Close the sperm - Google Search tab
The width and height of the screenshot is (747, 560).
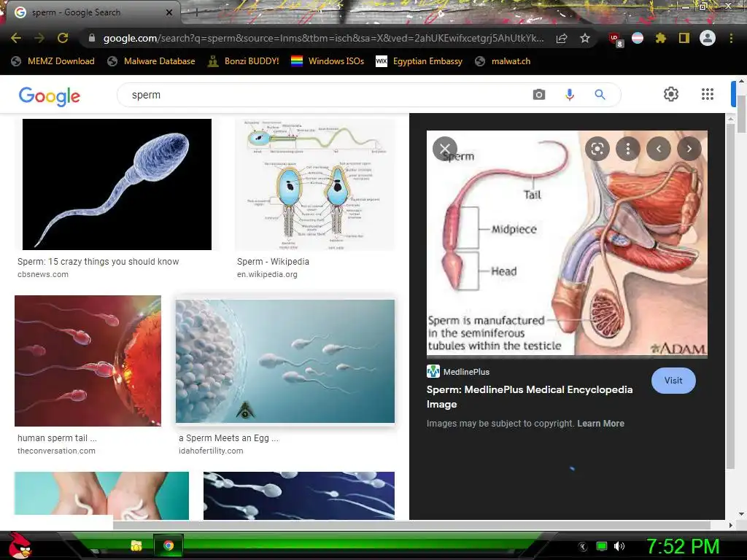click(x=169, y=12)
